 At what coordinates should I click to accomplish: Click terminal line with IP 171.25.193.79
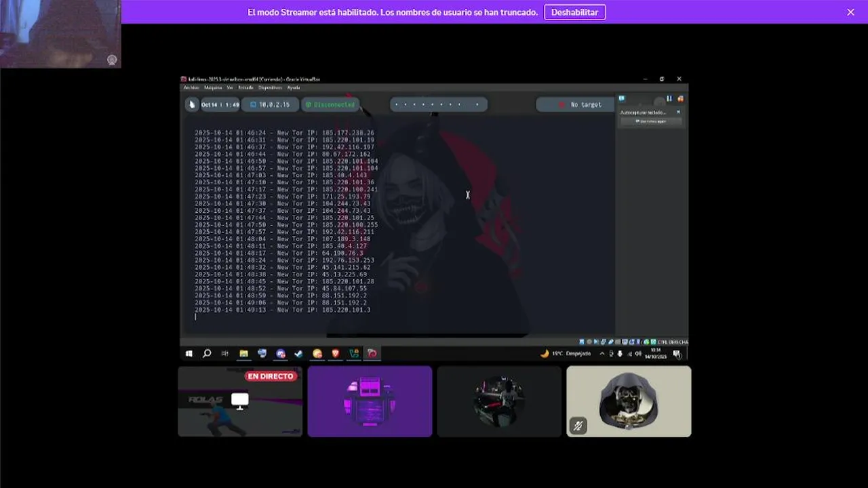coord(283,197)
